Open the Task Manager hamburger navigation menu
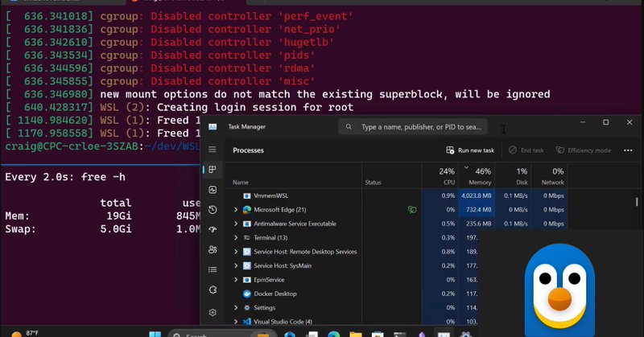The height and width of the screenshot is (337, 644). point(213,150)
